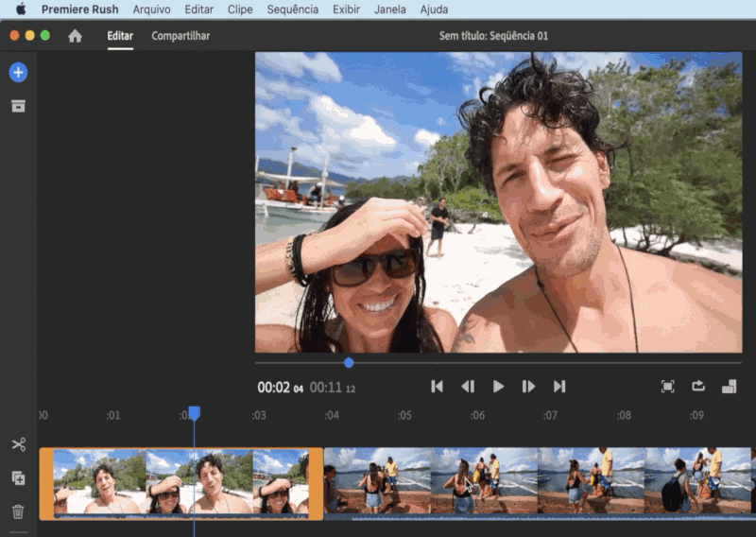756x537 pixels.
Task: Toggle loop playback icon
Action: click(x=698, y=386)
